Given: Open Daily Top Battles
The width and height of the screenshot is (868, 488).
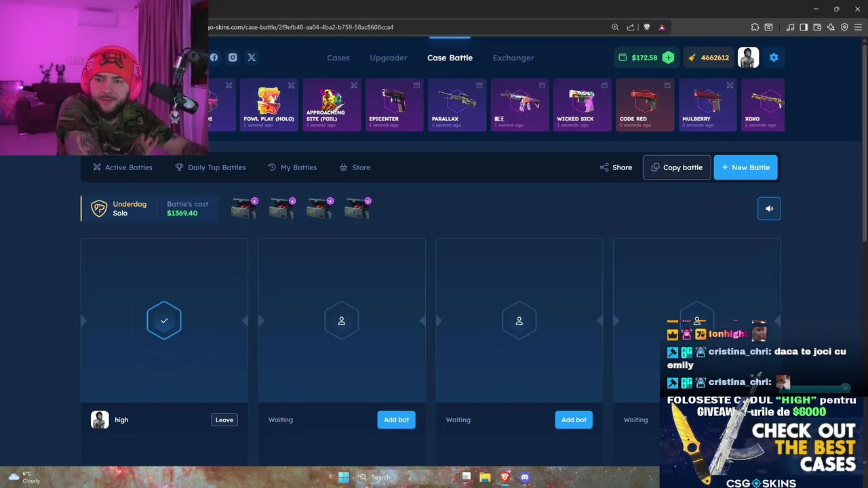Looking at the screenshot, I should coord(210,167).
